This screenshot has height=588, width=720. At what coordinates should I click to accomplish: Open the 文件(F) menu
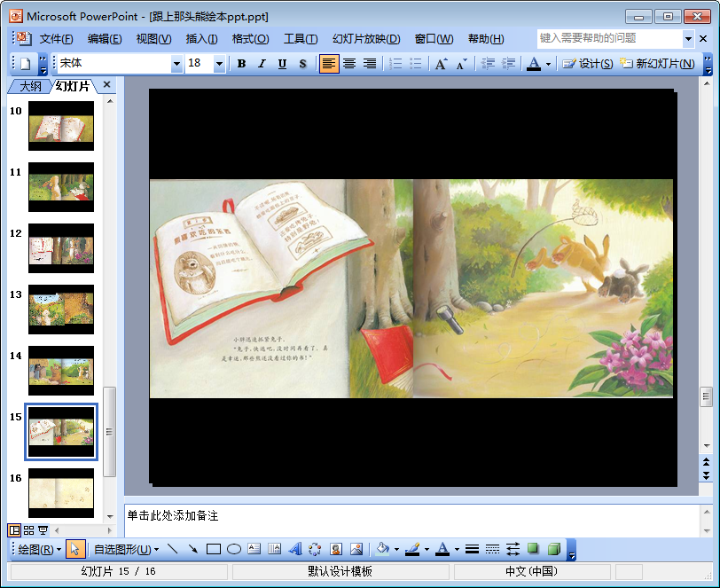56,39
